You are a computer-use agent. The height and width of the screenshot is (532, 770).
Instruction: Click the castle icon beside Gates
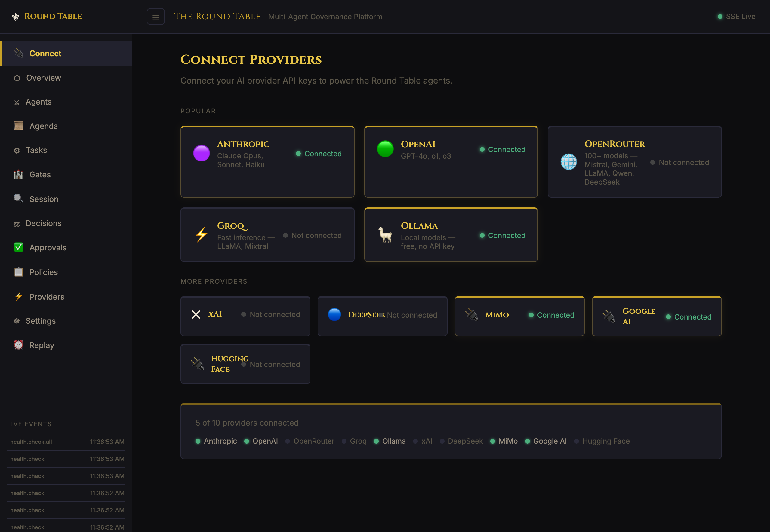(x=19, y=174)
